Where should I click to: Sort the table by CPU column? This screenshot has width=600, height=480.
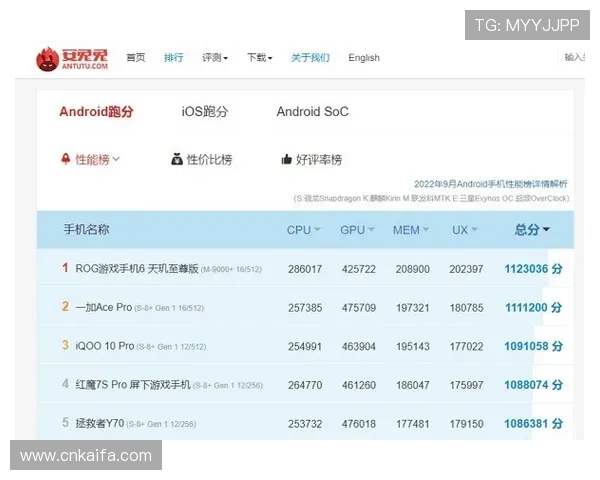pos(303,230)
